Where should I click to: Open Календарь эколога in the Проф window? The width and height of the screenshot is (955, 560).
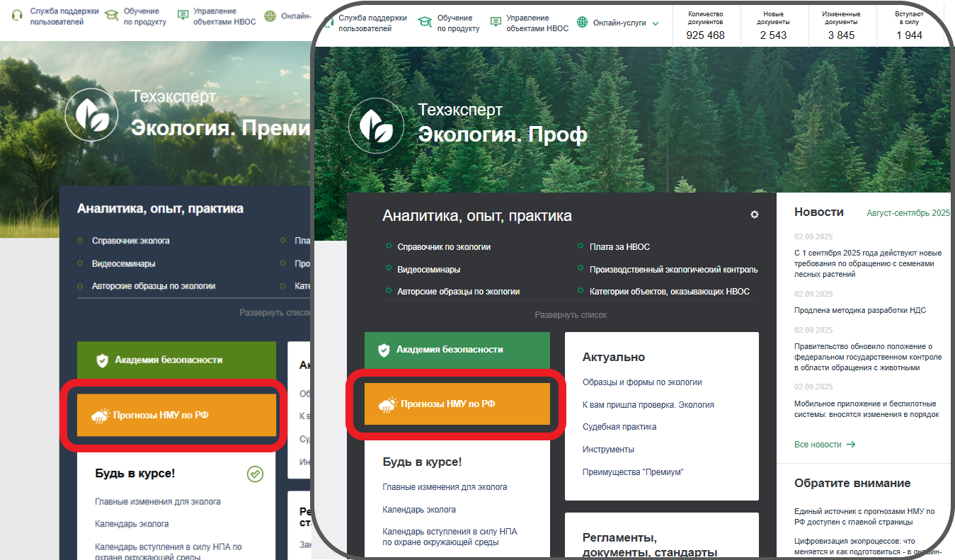pyautogui.click(x=419, y=510)
